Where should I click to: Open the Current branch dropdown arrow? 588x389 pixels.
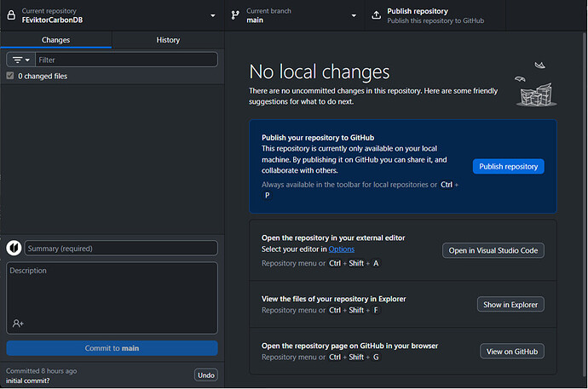pyautogui.click(x=354, y=15)
